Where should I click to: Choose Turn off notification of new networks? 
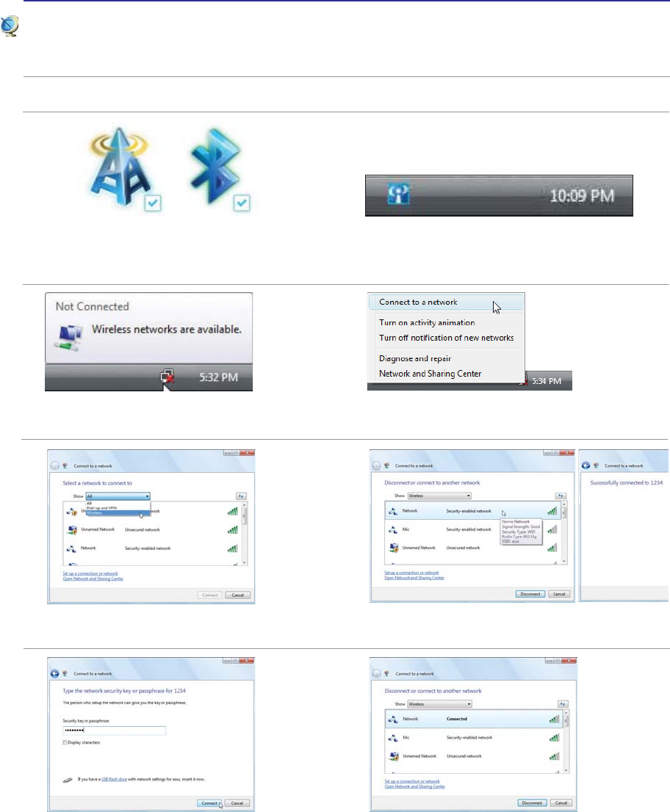446,338
